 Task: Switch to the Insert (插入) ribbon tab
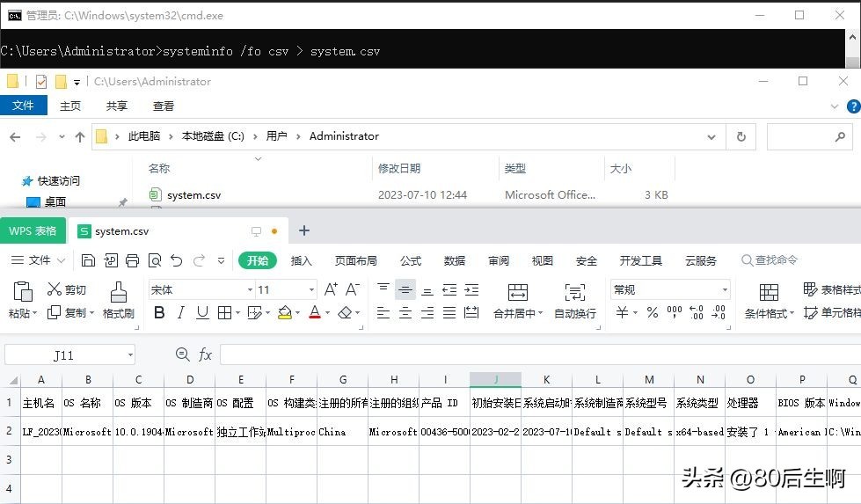click(302, 260)
